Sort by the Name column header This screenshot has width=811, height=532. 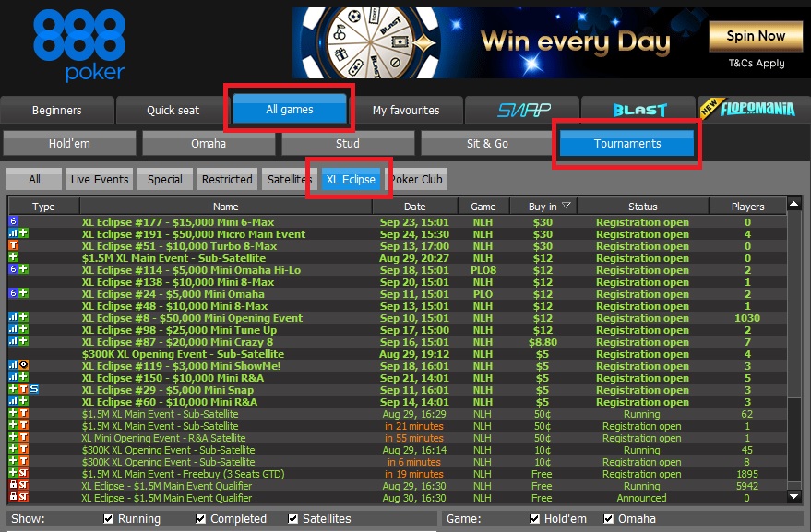225,207
